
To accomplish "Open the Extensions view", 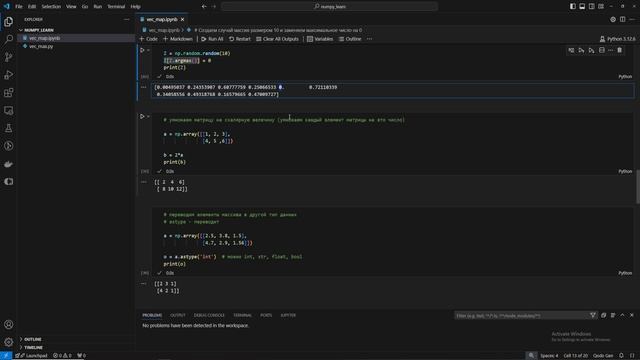I will [x=9, y=93].
